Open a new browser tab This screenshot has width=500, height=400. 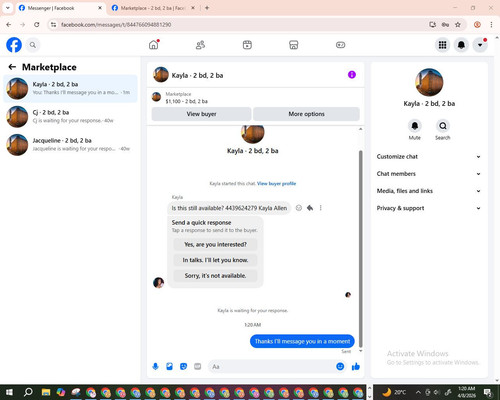(x=207, y=8)
